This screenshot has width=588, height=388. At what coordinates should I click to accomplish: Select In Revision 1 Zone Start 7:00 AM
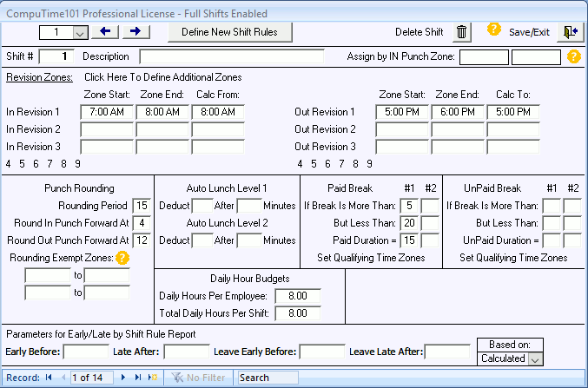tap(107, 112)
